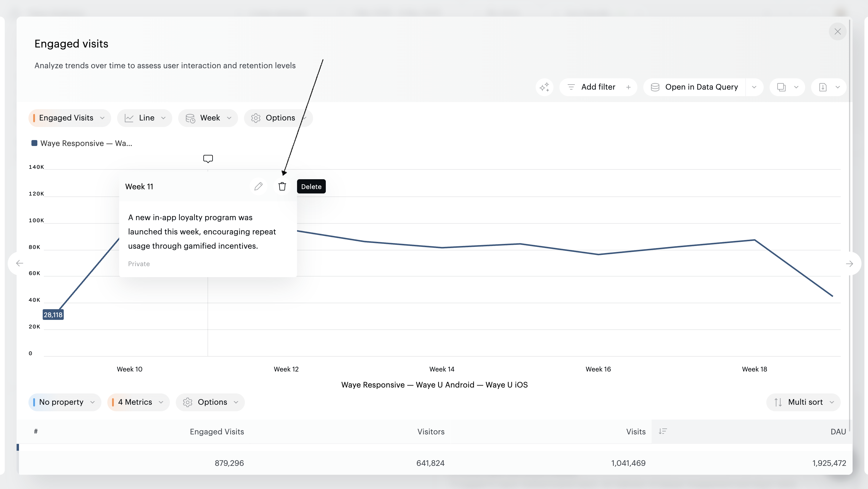Click the pencil edit annotation icon
Viewport: 868px width, 489px height.
coord(259,186)
